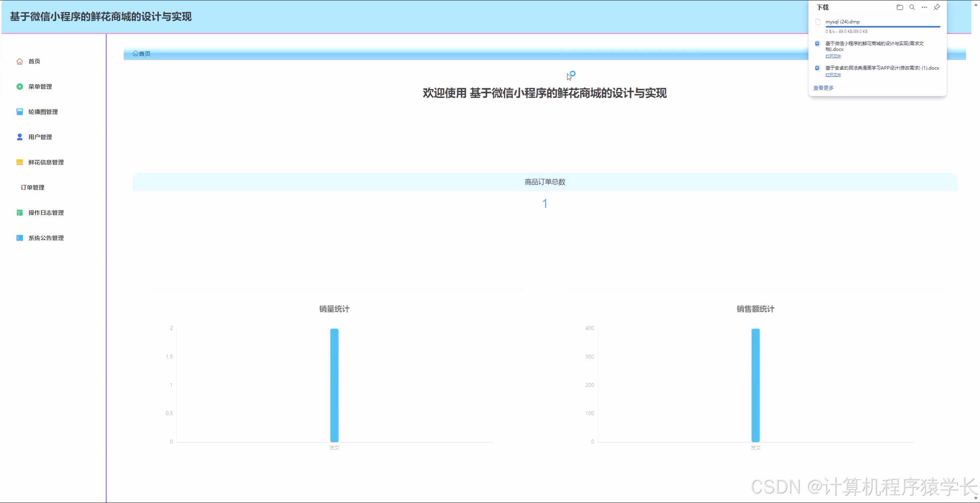Open downloads folder icon in download panel
This screenshot has height=503, width=980.
[900, 7]
